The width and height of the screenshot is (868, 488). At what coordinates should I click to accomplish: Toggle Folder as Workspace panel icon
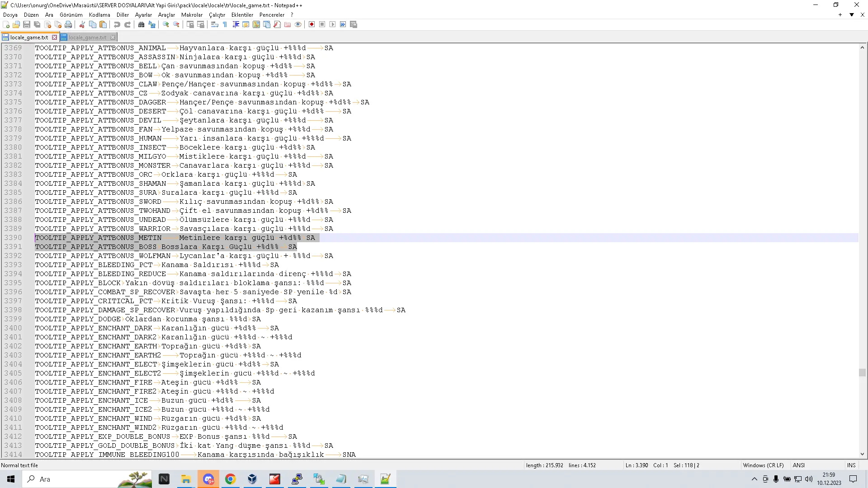point(288,24)
